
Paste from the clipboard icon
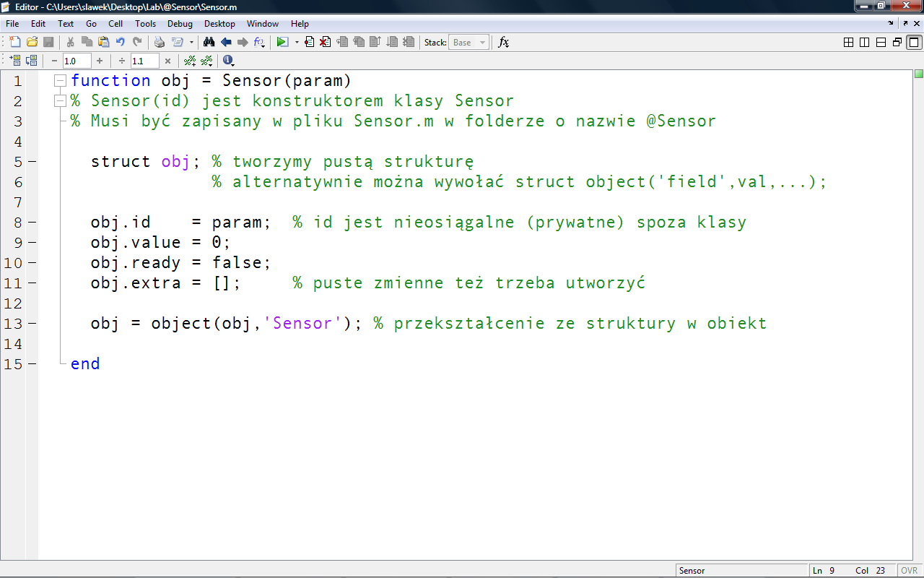[x=103, y=43]
